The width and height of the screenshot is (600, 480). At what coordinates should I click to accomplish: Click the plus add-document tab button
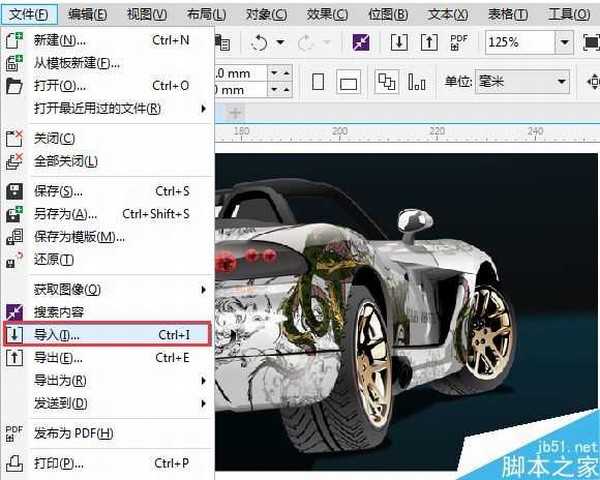click(235, 113)
